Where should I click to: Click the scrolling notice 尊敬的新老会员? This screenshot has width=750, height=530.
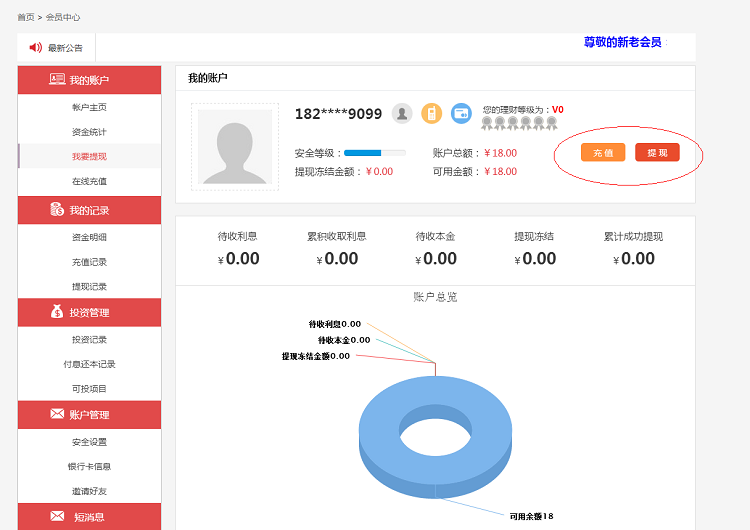click(622, 42)
